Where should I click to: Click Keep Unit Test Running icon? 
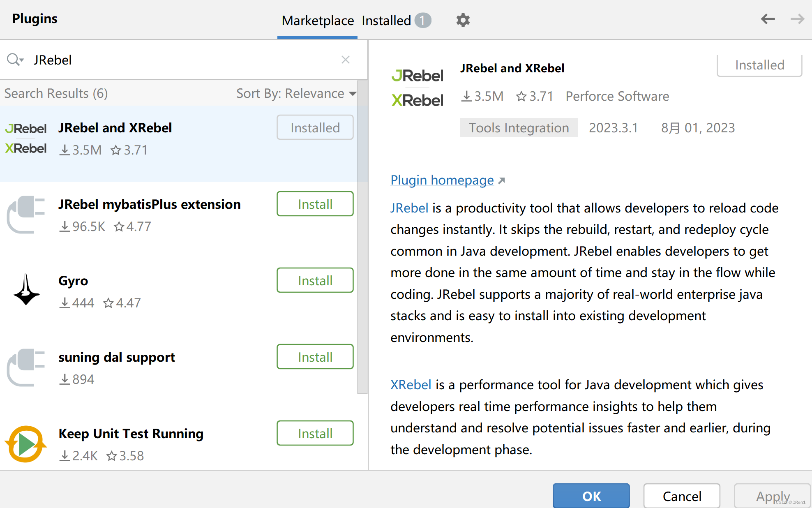click(x=26, y=444)
